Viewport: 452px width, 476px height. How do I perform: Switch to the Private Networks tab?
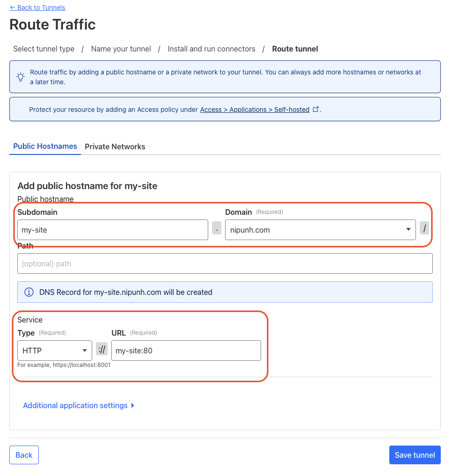pyautogui.click(x=115, y=146)
